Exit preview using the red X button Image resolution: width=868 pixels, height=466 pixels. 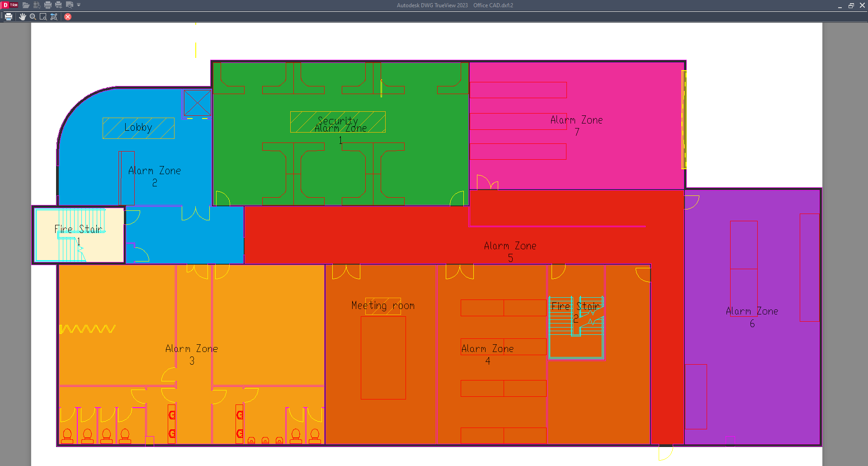pos(67,17)
